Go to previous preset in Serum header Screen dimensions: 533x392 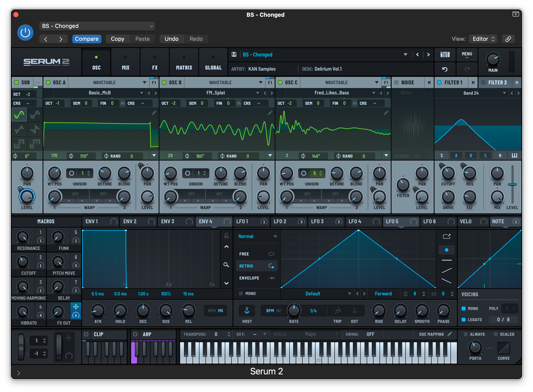[x=418, y=55]
